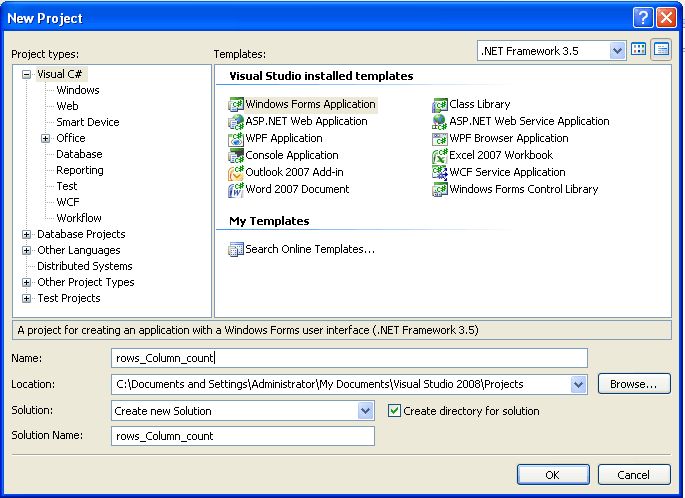685x498 pixels.
Task: Select the ASP.NET Web Service Application icon
Action: [440, 121]
